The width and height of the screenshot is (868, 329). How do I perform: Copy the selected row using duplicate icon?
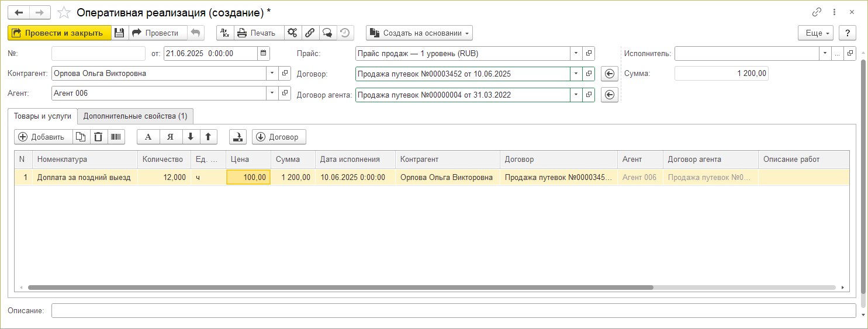[81, 137]
